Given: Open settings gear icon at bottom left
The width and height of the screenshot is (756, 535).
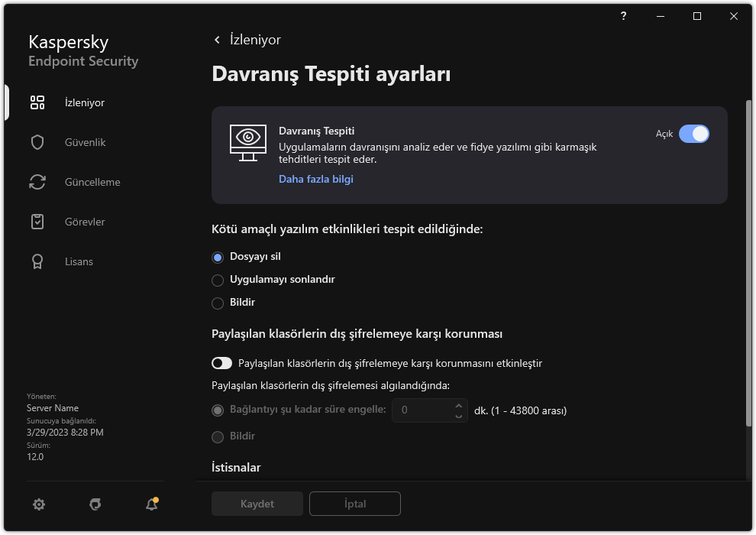Looking at the screenshot, I should pyautogui.click(x=39, y=504).
